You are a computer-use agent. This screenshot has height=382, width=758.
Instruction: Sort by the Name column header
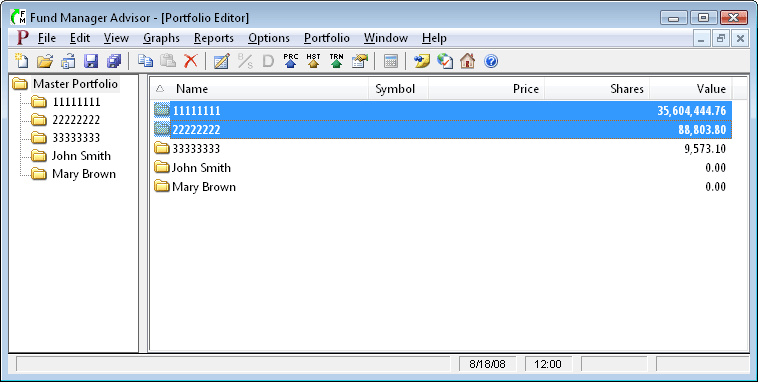pyautogui.click(x=260, y=89)
